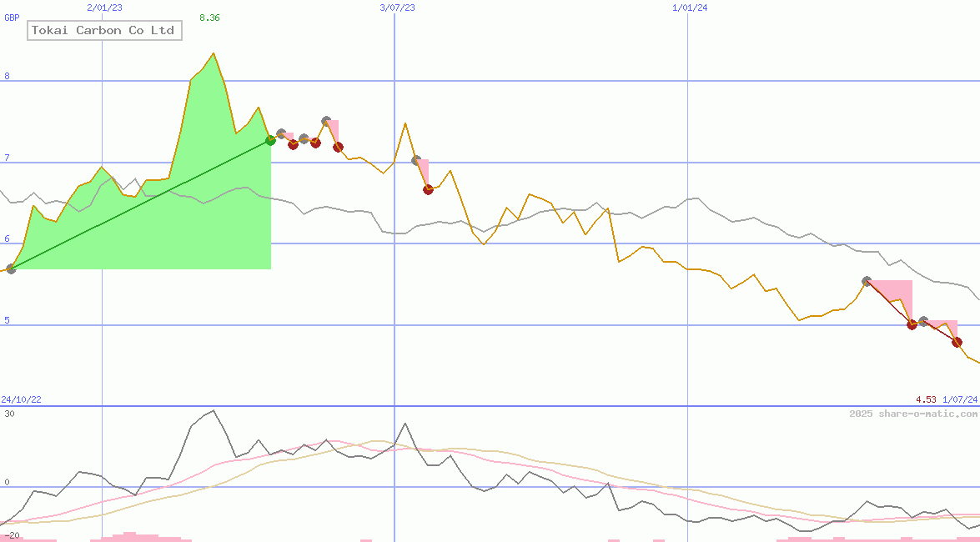Open the share-o-matic.com watermark link
The height and width of the screenshot is (542, 980).
pos(913,414)
